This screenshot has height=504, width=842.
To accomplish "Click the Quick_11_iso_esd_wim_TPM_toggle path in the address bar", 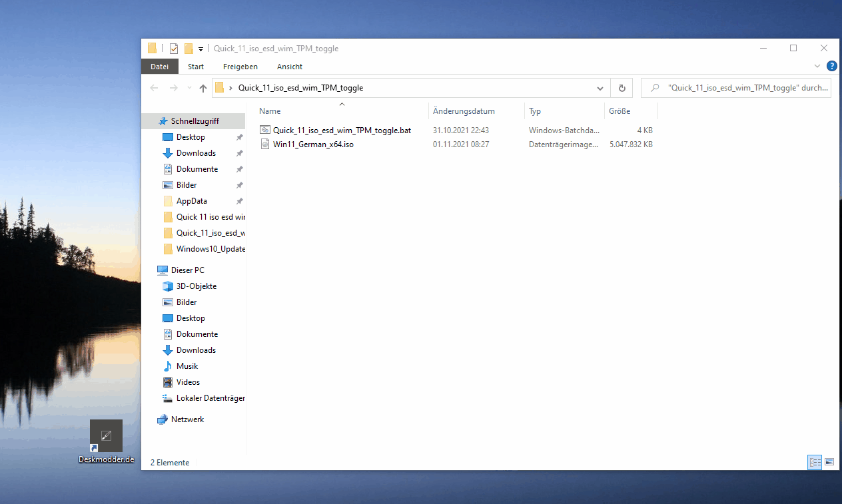I will [x=300, y=88].
